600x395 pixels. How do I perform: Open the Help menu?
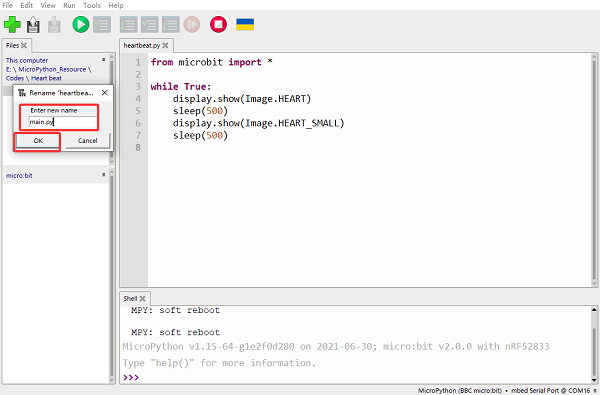[x=116, y=5]
